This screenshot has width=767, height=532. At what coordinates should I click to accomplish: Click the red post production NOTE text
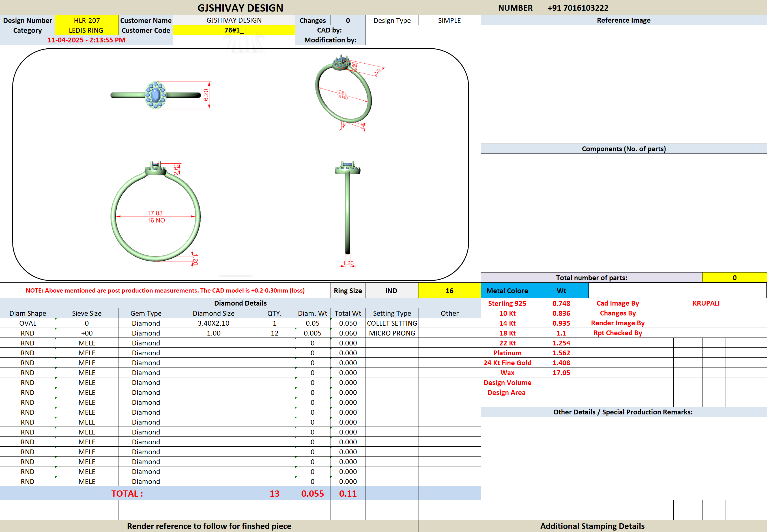[165, 290]
